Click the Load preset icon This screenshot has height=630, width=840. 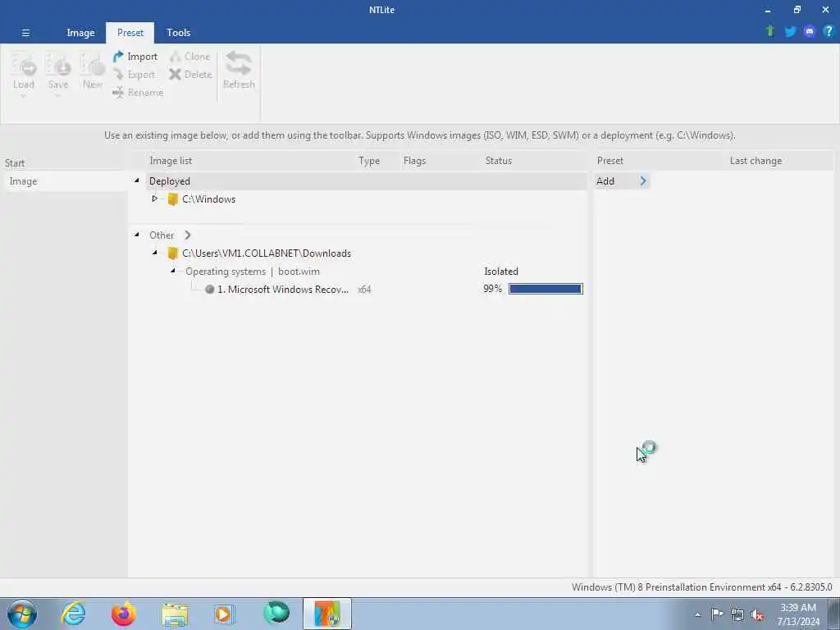24,66
